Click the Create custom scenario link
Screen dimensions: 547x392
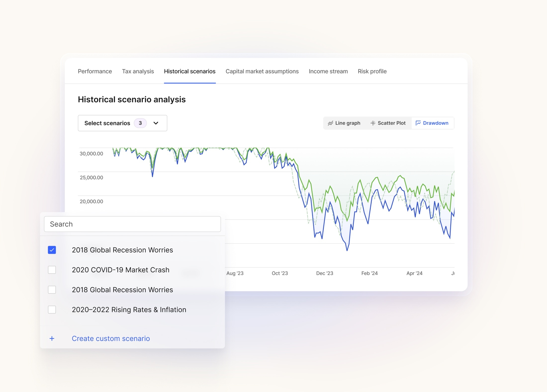tap(111, 339)
